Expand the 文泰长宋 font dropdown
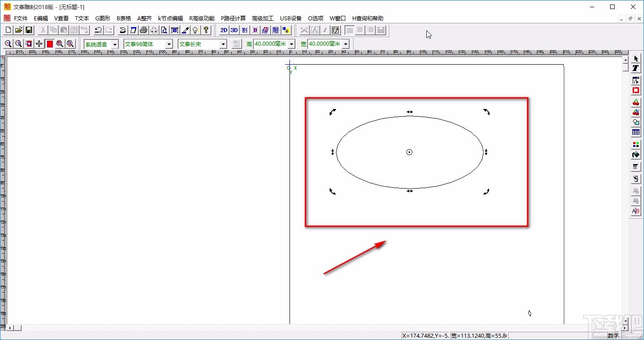The height and width of the screenshot is (340, 644). click(223, 44)
